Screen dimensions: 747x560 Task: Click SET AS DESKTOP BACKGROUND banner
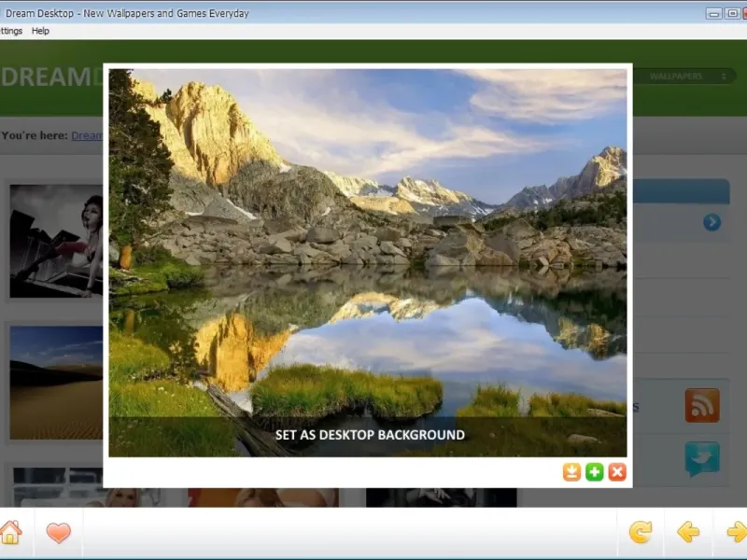click(368, 436)
